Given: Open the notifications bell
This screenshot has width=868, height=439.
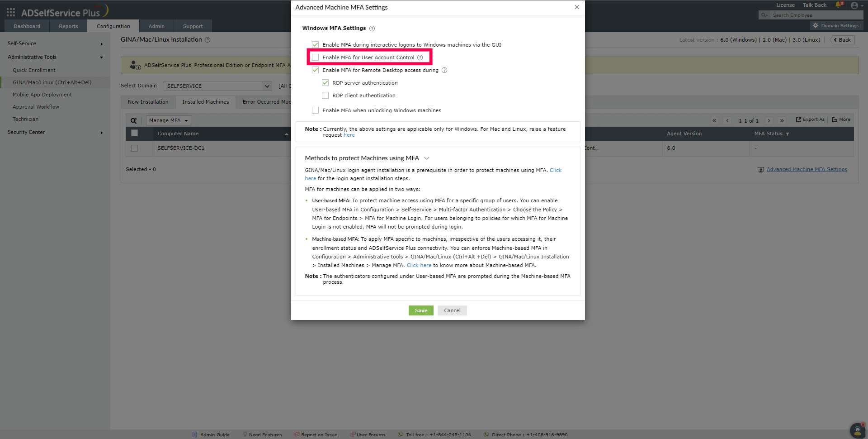Looking at the screenshot, I should pyautogui.click(x=839, y=5).
